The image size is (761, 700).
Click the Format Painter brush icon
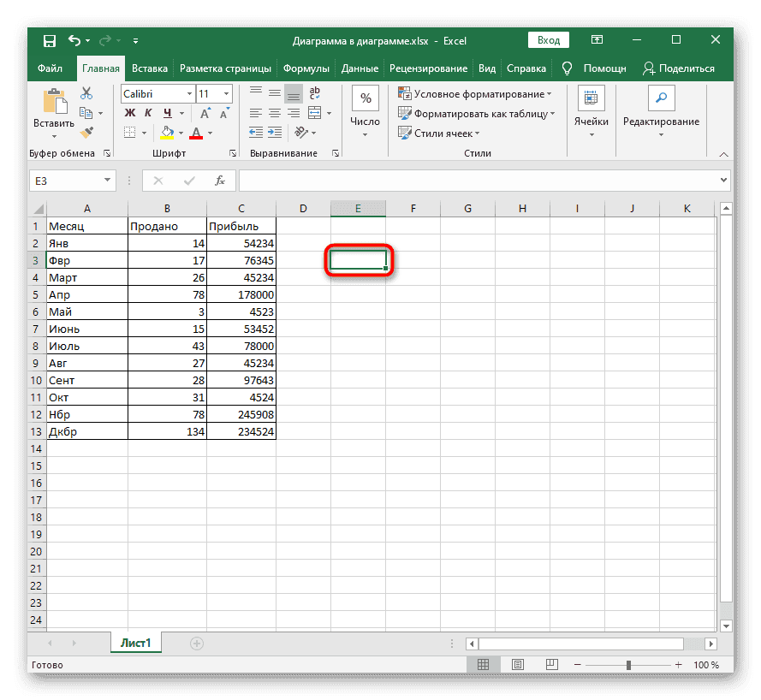[86, 132]
